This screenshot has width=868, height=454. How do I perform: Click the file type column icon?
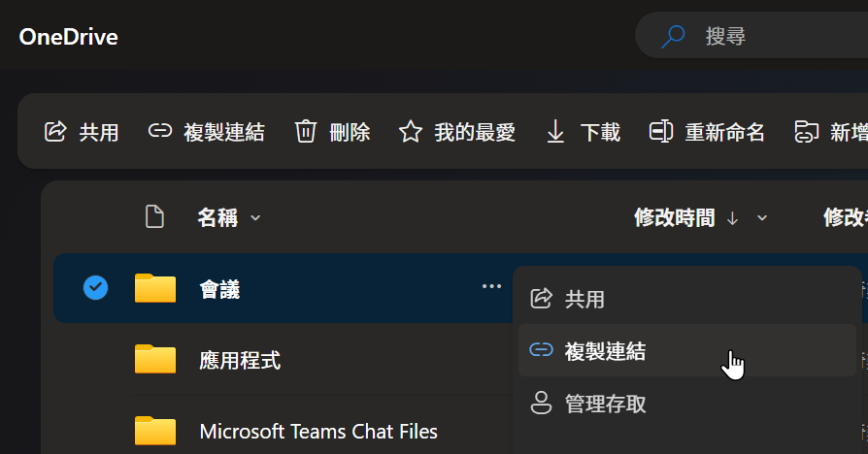click(x=154, y=216)
